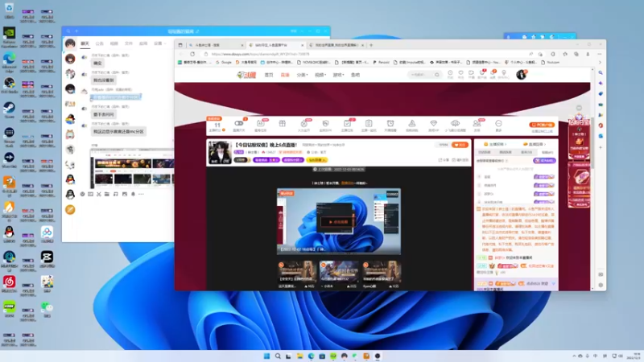Click the taskbar search magnifier
644x362 pixels.
[x=278, y=356]
